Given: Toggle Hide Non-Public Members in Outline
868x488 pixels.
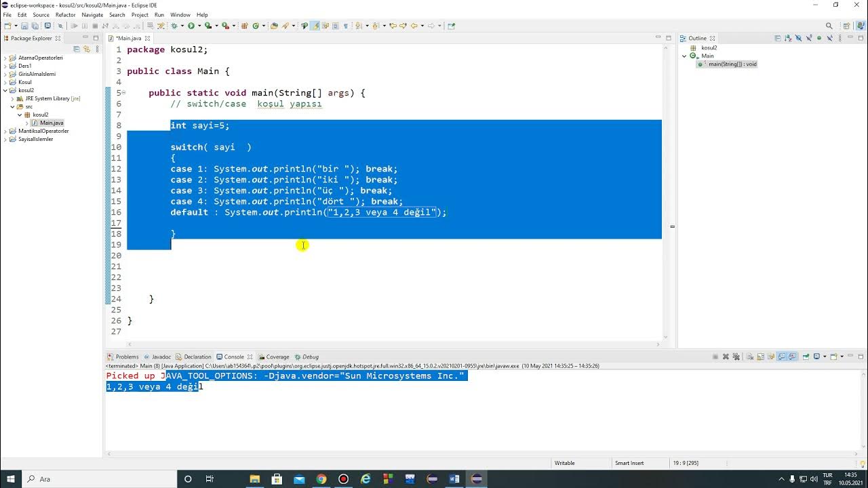Looking at the screenshot, I should (x=819, y=38).
